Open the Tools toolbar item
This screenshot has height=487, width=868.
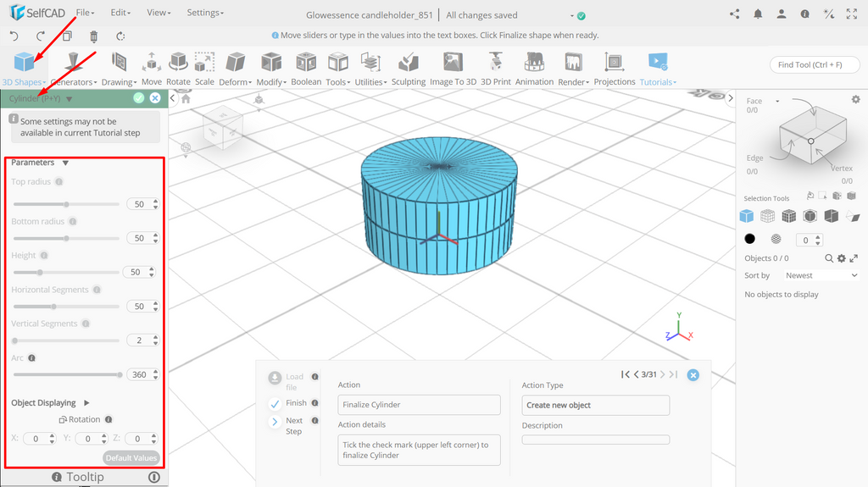pos(337,69)
